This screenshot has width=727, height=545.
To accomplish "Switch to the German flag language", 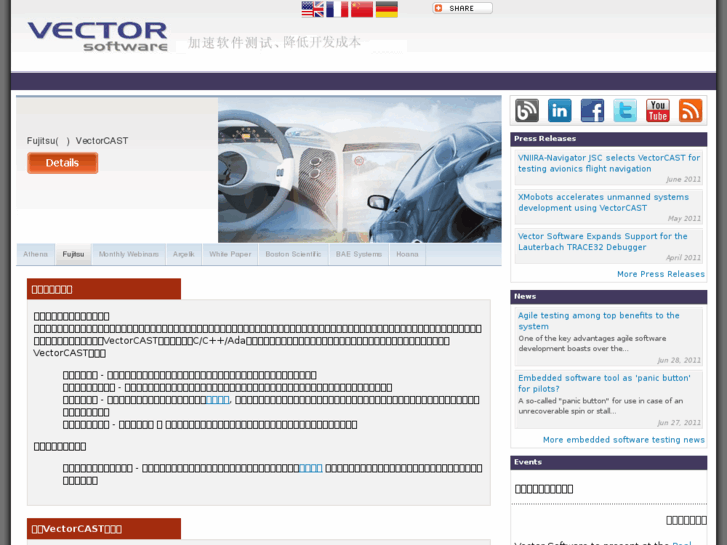I will pyautogui.click(x=387, y=9).
